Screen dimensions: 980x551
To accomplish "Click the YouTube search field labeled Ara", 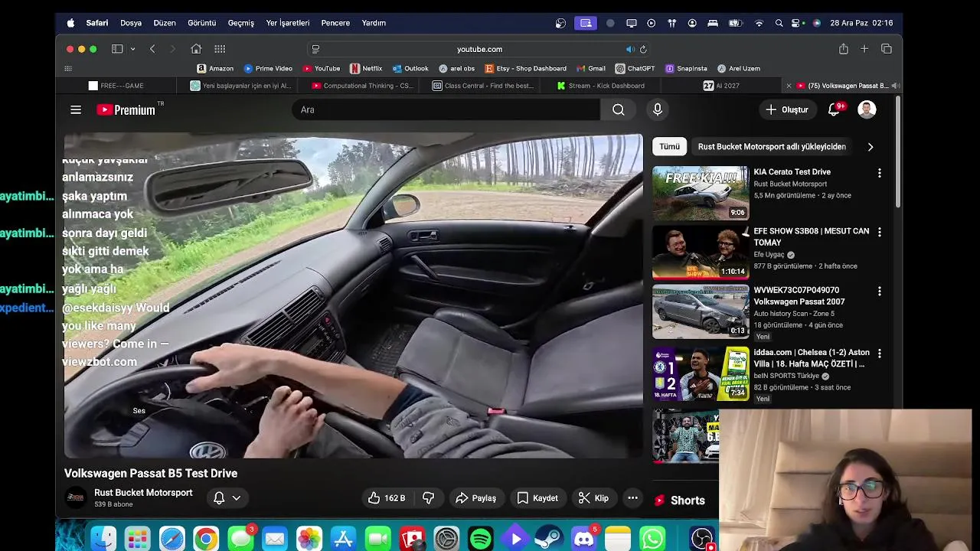I will 446,109.
